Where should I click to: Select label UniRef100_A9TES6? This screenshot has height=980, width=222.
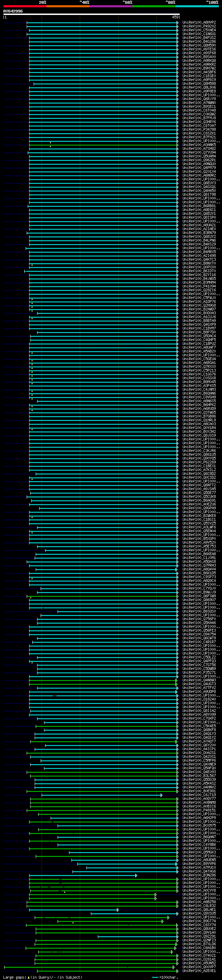[199, 49]
